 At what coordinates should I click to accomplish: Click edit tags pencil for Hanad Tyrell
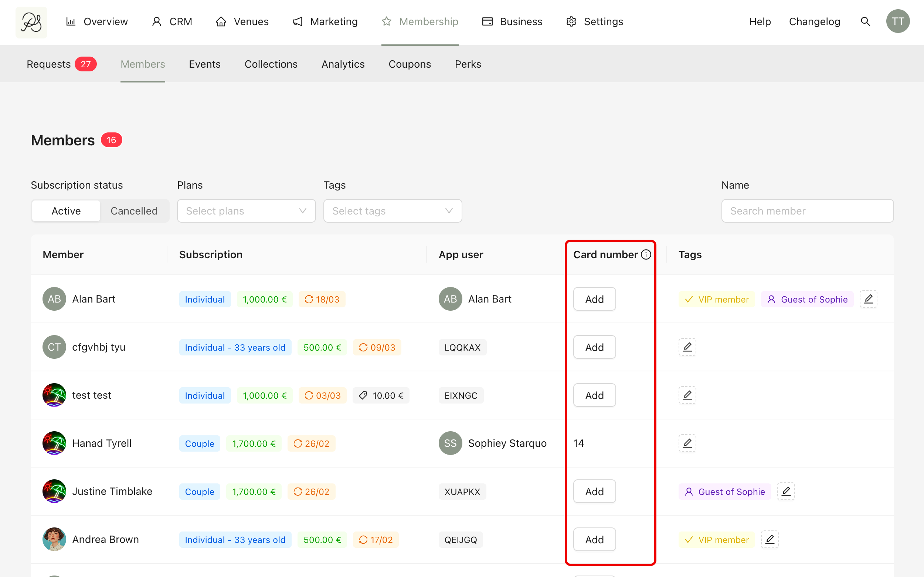tap(687, 443)
